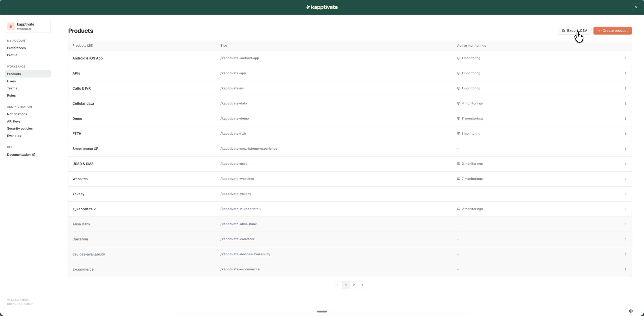Screen dimensions: 644x316
Task: Click slug /kapptivate~devices-availability
Action: point(245,254)
